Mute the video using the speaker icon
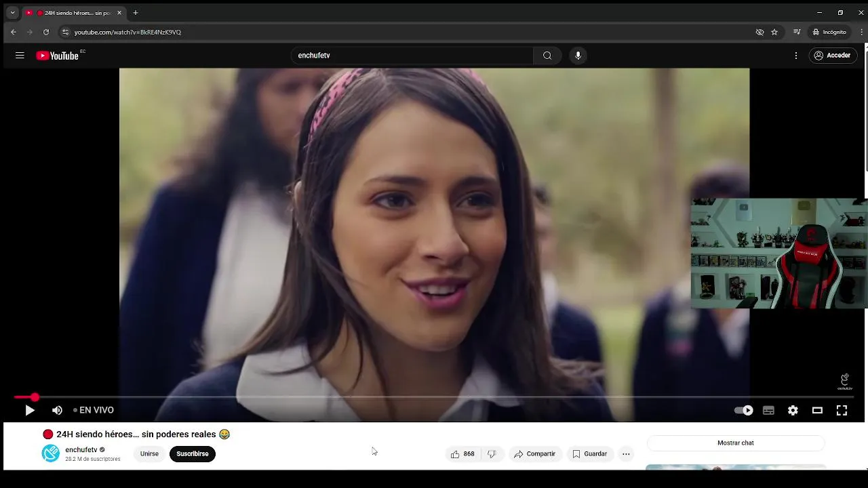The width and height of the screenshot is (868, 488). (x=57, y=410)
